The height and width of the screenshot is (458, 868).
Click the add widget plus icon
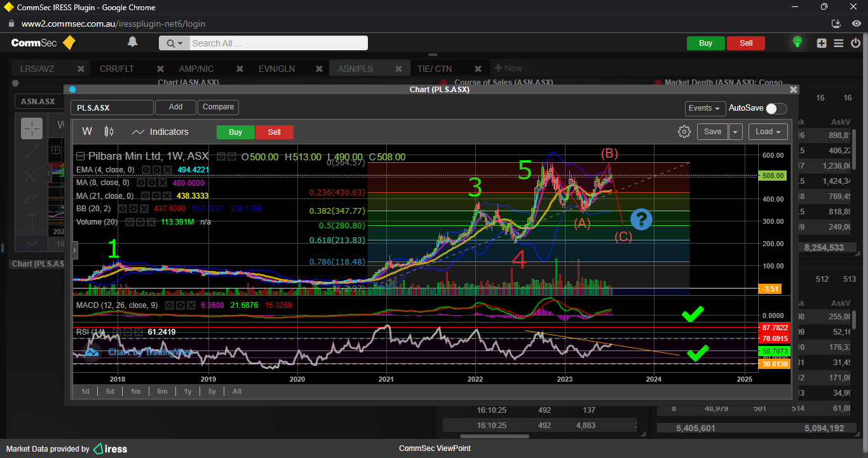[822, 43]
